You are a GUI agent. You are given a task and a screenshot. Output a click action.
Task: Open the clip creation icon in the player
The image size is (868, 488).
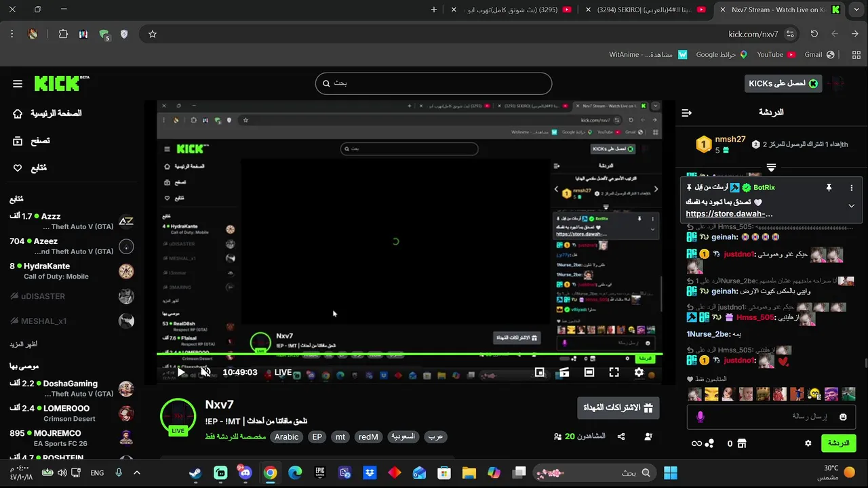coord(564,372)
